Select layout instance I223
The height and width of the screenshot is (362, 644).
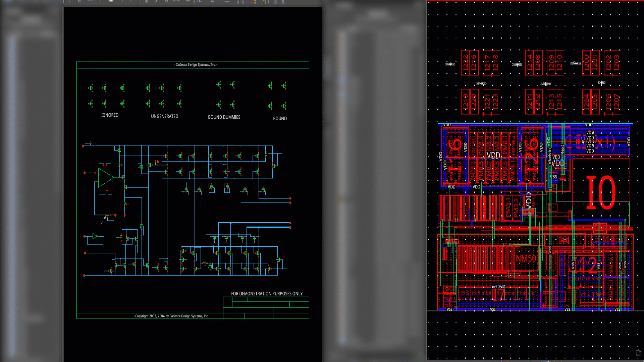(x=495, y=102)
